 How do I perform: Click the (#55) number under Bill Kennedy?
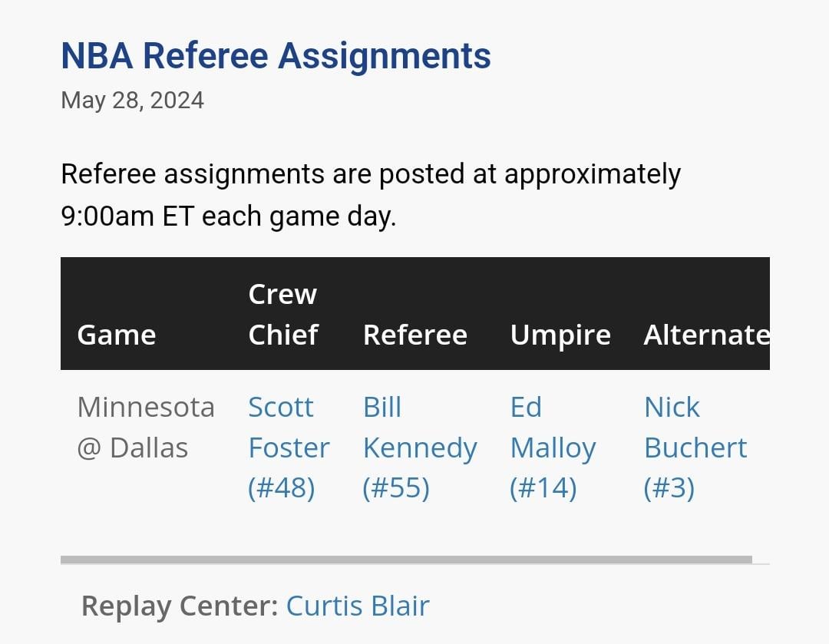[x=395, y=488]
